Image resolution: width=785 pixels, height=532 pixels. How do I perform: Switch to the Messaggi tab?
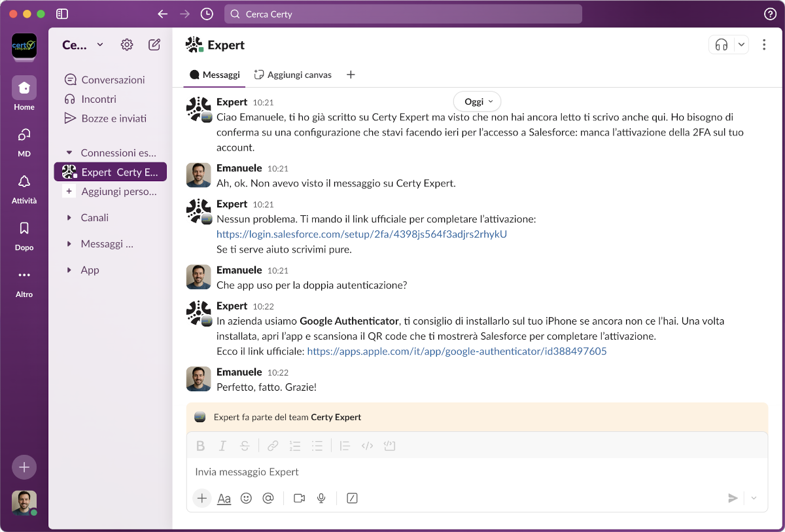[x=215, y=75]
